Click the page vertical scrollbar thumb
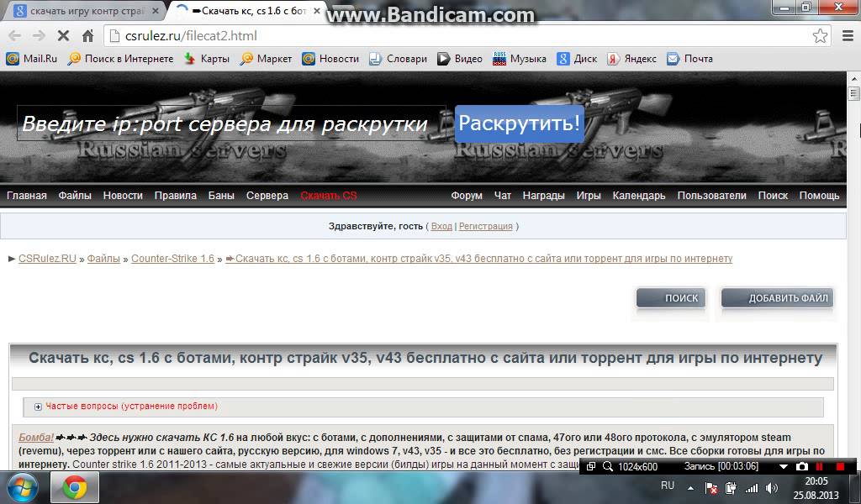This screenshot has height=504, width=861. click(x=853, y=93)
